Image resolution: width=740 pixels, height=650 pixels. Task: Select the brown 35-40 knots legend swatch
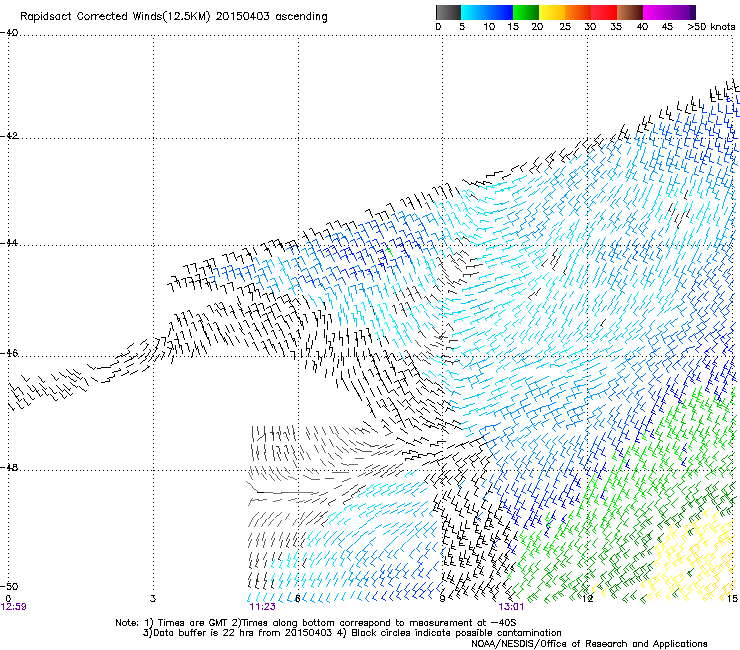click(x=630, y=12)
